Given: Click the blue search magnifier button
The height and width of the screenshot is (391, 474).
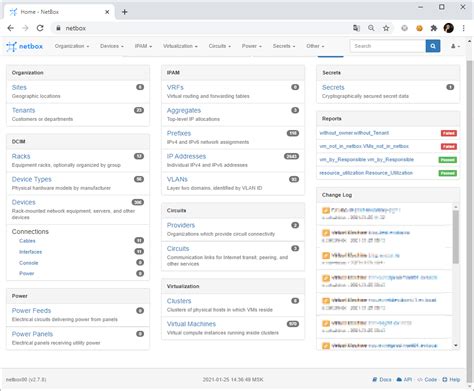Looking at the screenshot, I should tap(433, 46).
